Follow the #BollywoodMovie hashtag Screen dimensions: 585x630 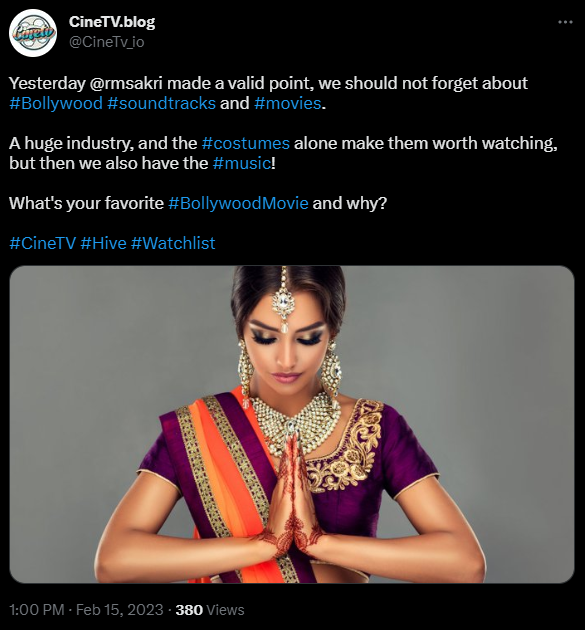click(x=238, y=203)
